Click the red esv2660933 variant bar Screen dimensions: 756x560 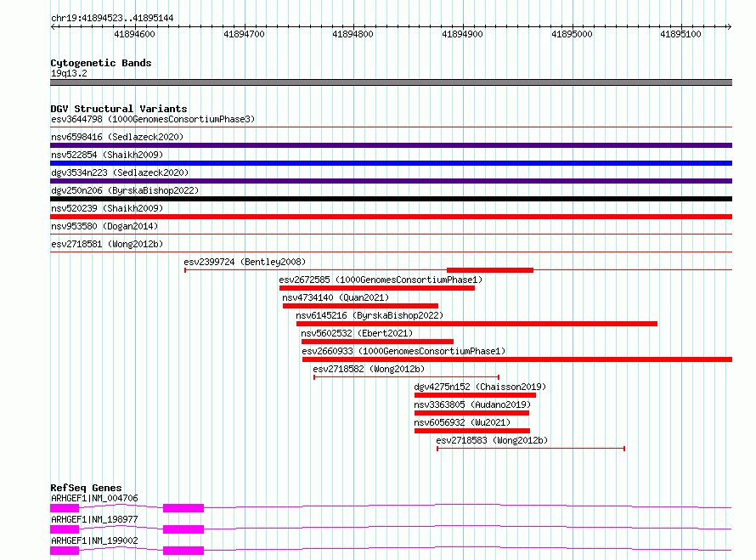point(517,359)
